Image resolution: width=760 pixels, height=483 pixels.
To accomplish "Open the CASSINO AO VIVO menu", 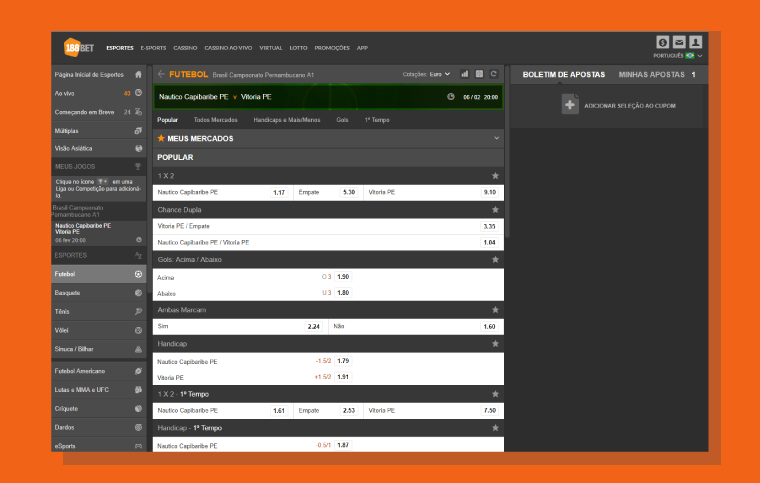I will coord(228,48).
